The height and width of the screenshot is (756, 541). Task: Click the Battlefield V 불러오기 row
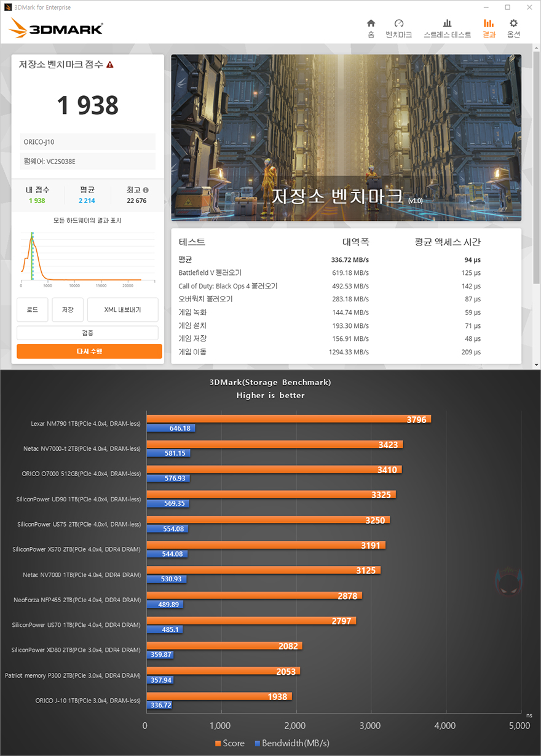pos(330,273)
